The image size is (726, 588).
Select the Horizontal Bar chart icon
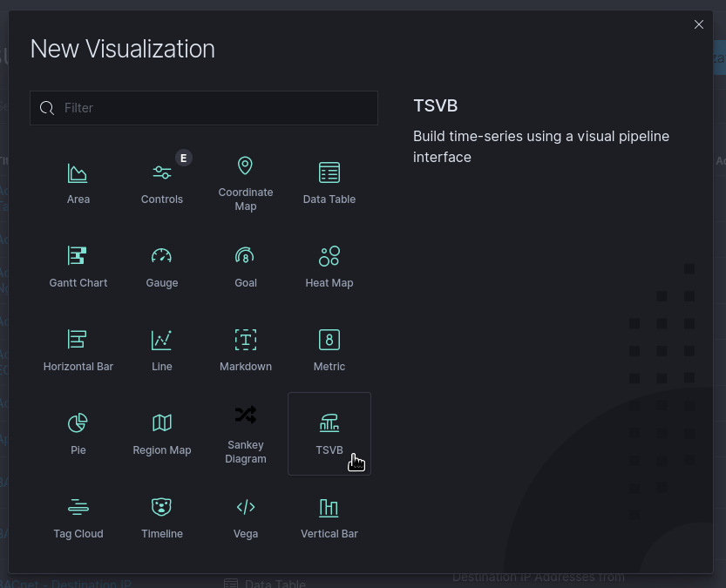[x=78, y=348]
